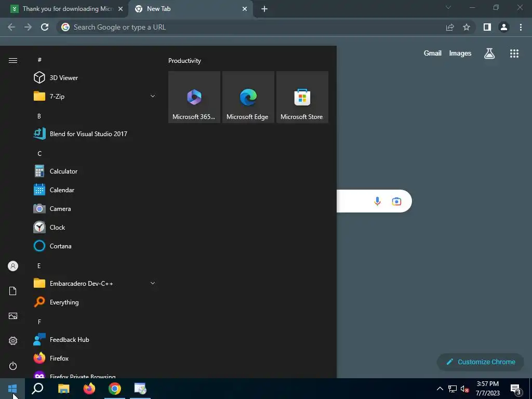Image resolution: width=532 pixels, height=399 pixels.
Task: Open the notification center icon
Action: click(x=516, y=390)
